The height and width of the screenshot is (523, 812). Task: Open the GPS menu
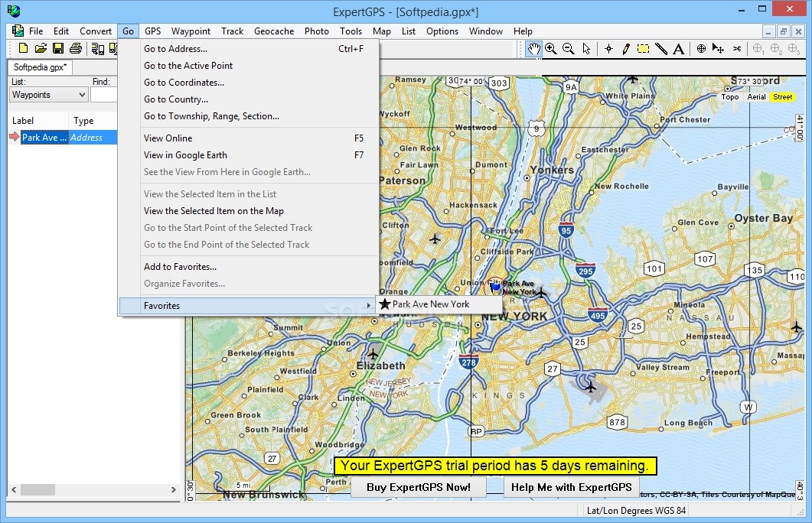pos(153,31)
